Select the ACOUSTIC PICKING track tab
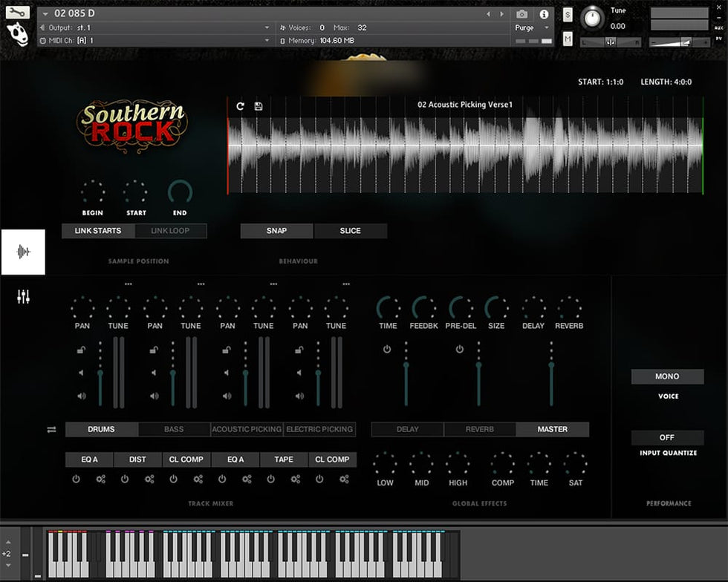 pyautogui.click(x=247, y=429)
